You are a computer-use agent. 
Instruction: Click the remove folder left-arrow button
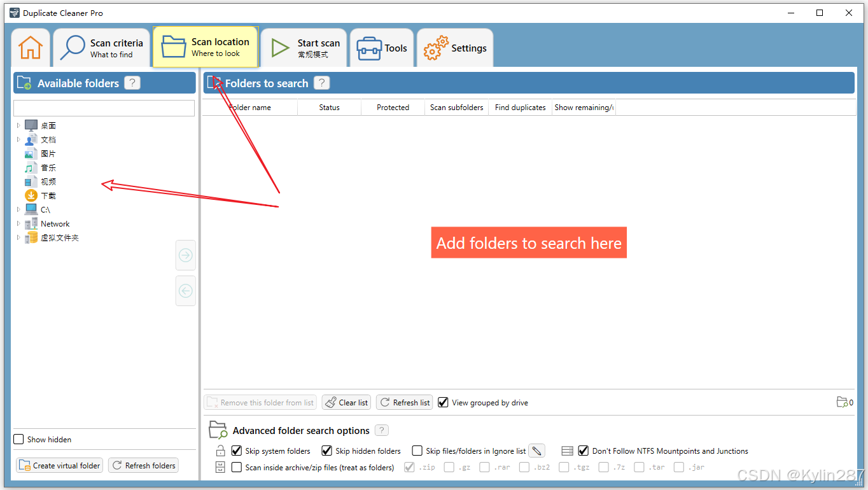(186, 291)
